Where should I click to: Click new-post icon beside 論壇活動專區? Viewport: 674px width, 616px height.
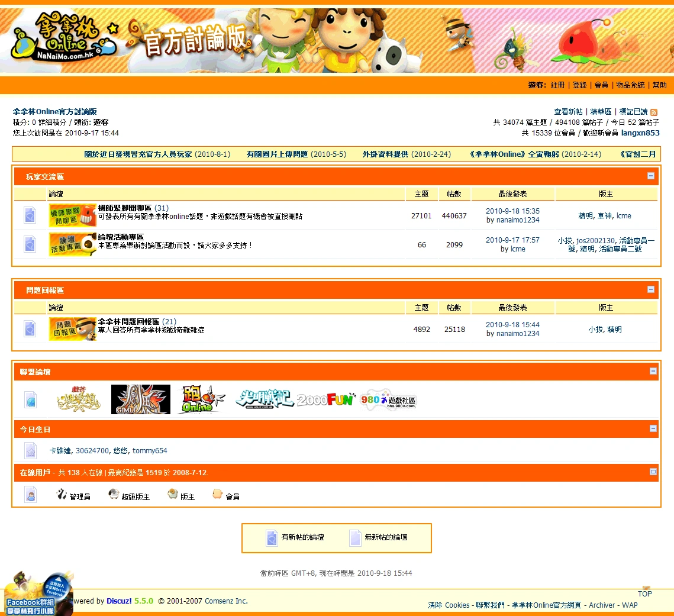pyautogui.click(x=30, y=244)
